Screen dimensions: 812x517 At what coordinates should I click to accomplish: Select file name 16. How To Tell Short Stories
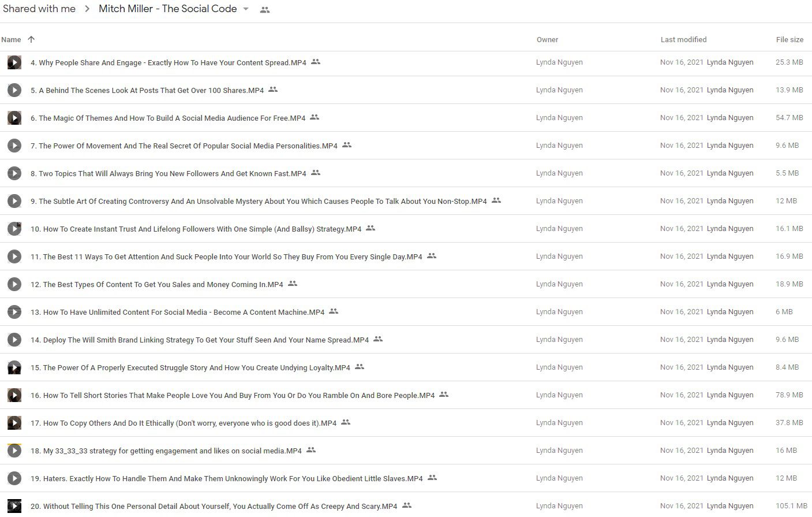[233, 395]
